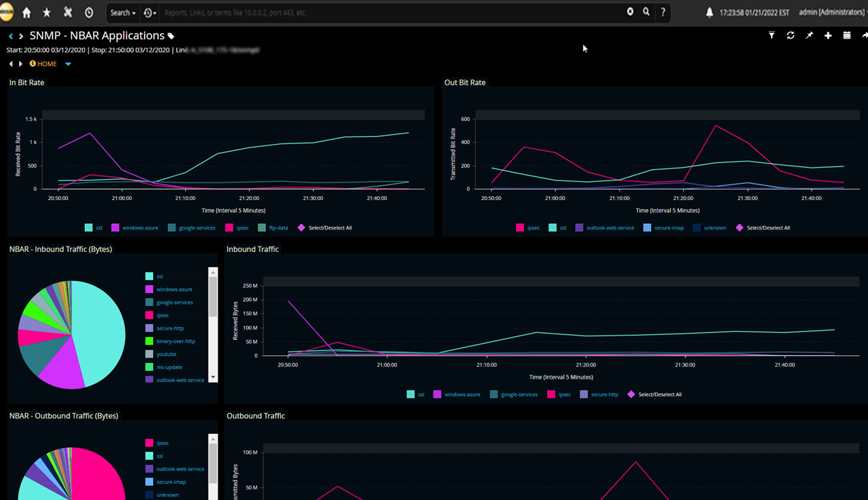Click in the search reports input field

(386, 13)
